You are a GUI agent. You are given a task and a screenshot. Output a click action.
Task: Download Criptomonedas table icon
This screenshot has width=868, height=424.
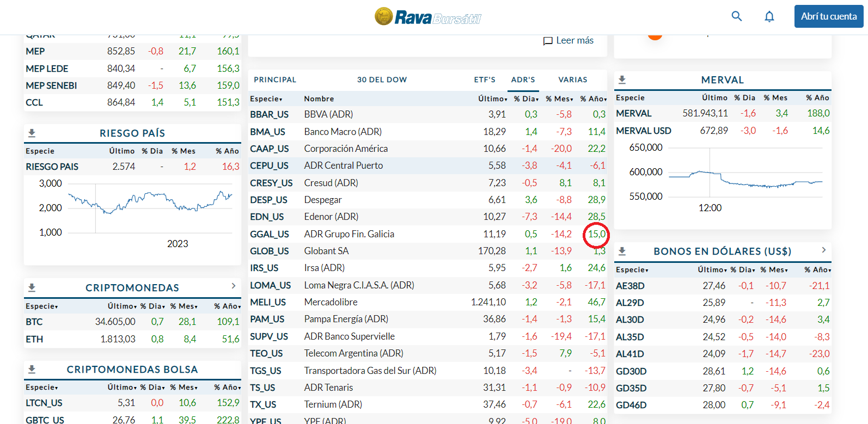[32, 287]
